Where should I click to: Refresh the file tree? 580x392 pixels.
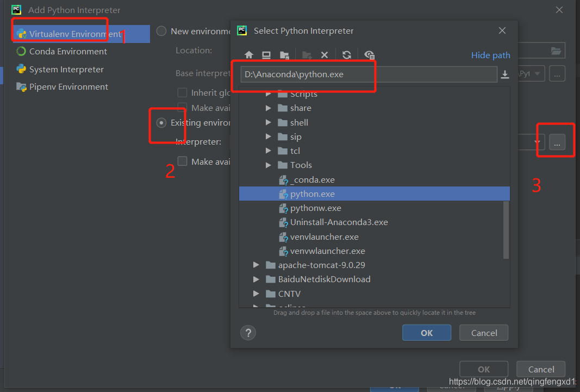[x=347, y=55]
